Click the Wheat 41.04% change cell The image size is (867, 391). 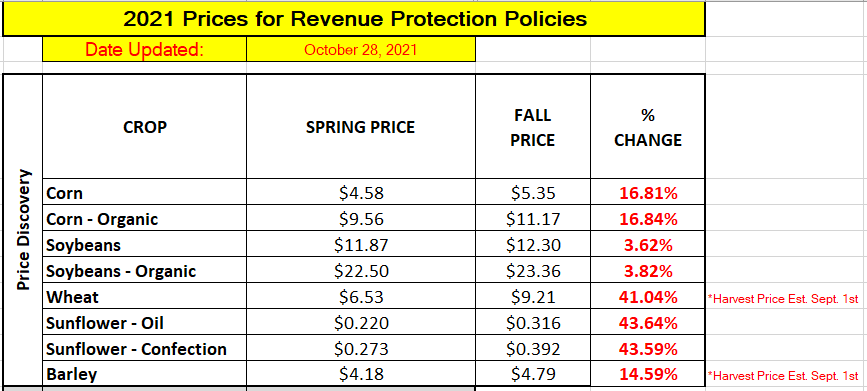coord(648,297)
